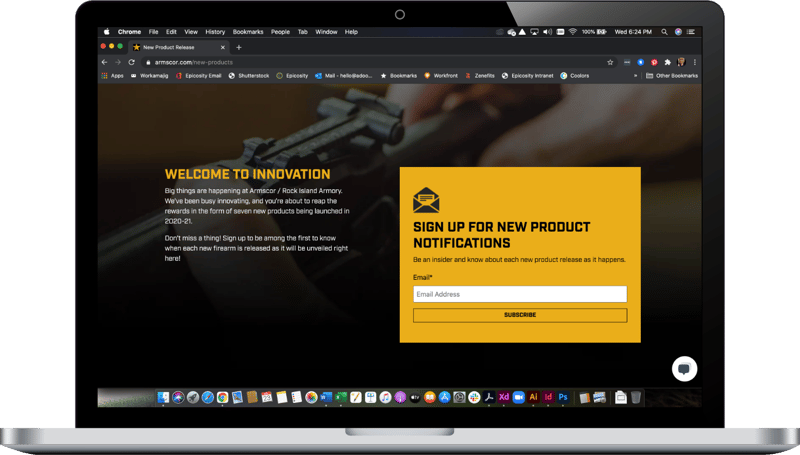Open the Shutterstock bookmark
This screenshot has height=455, width=800.
coord(248,75)
